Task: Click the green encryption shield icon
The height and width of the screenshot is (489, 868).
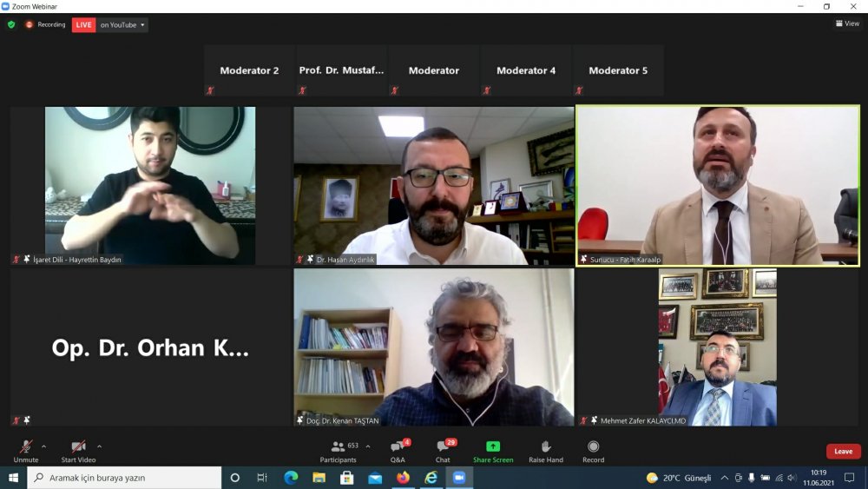Action: click(x=11, y=24)
